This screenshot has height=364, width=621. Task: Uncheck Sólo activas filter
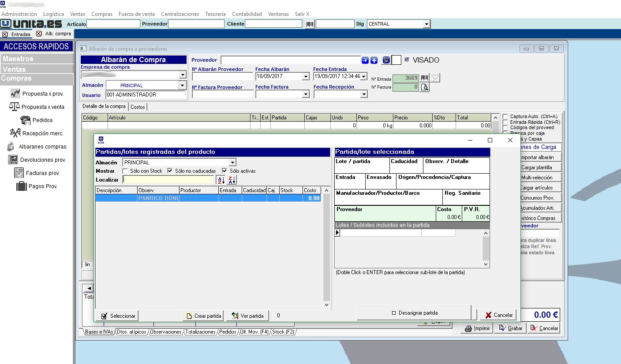tap(224, 171)
